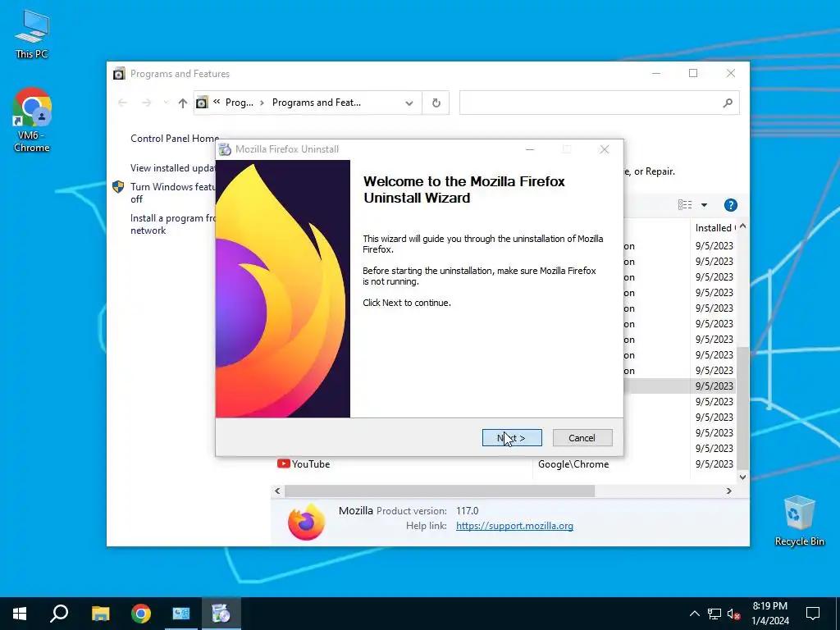Screen dimensions: 840x630
Task: Open network status tray icon
Action: click(714, 614)
